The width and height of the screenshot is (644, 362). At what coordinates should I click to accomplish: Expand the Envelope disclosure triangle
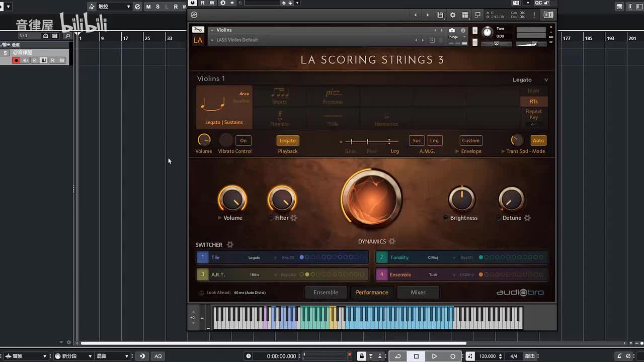457,151
